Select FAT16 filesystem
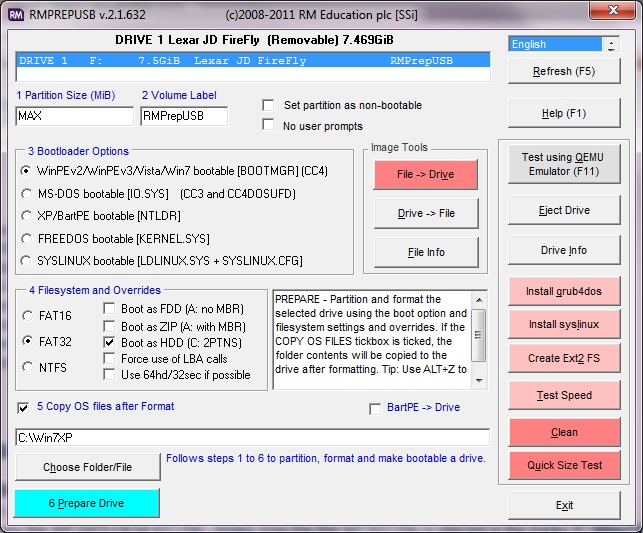The image size is (643, 533). pyautogui.click(x=27, y=315)
